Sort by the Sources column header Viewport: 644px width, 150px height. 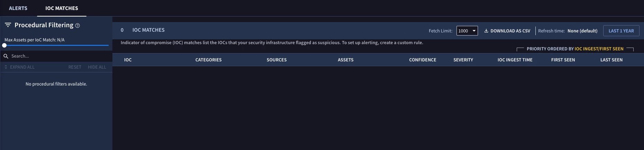(277, 60)
